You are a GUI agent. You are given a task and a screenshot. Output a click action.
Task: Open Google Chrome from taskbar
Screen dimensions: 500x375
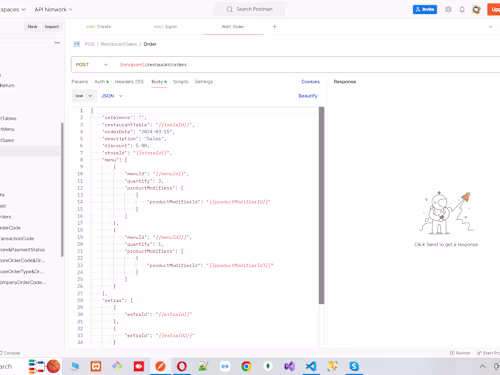246,366
